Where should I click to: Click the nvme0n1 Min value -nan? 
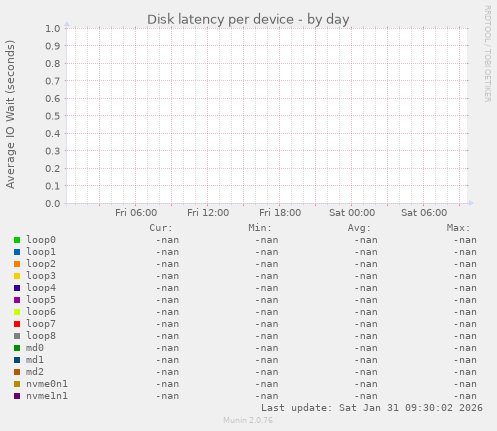[267, 384]
